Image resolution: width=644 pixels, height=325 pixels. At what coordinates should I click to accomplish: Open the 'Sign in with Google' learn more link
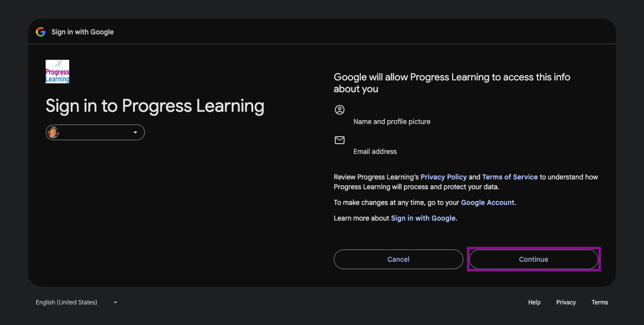(423, 218)
